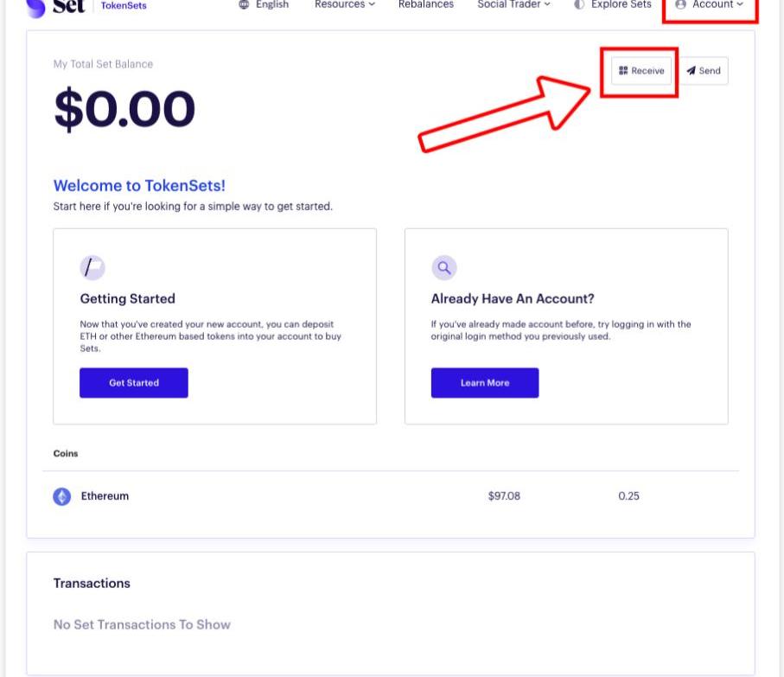Click the Receive button
This screenshot has height=677, width=784.
tap(641, 71)
